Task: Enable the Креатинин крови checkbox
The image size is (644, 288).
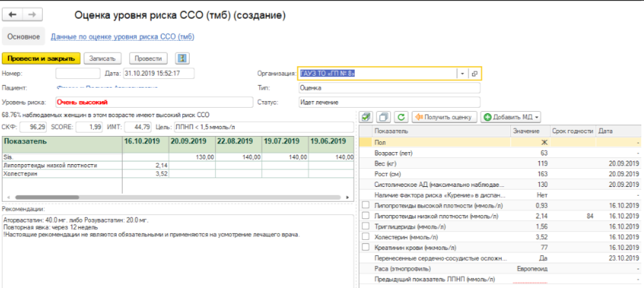Action: pos(366,247)
